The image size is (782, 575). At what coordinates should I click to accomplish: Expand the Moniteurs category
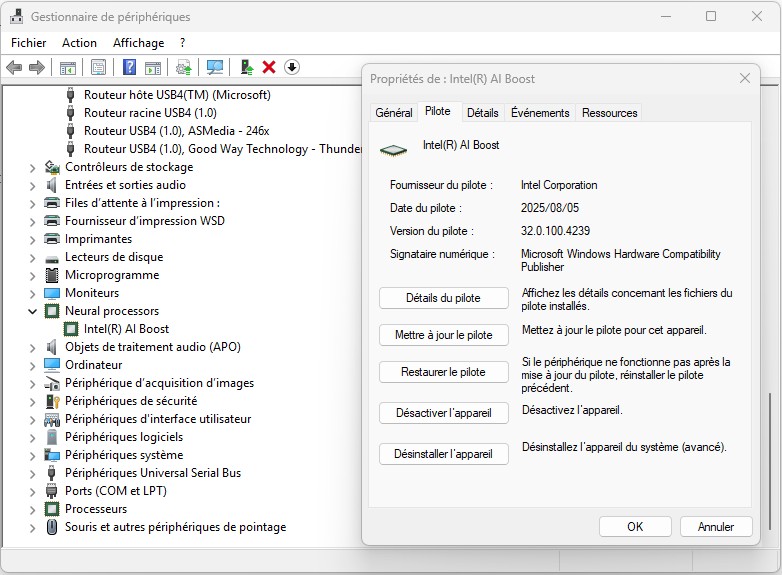point(32,293)
